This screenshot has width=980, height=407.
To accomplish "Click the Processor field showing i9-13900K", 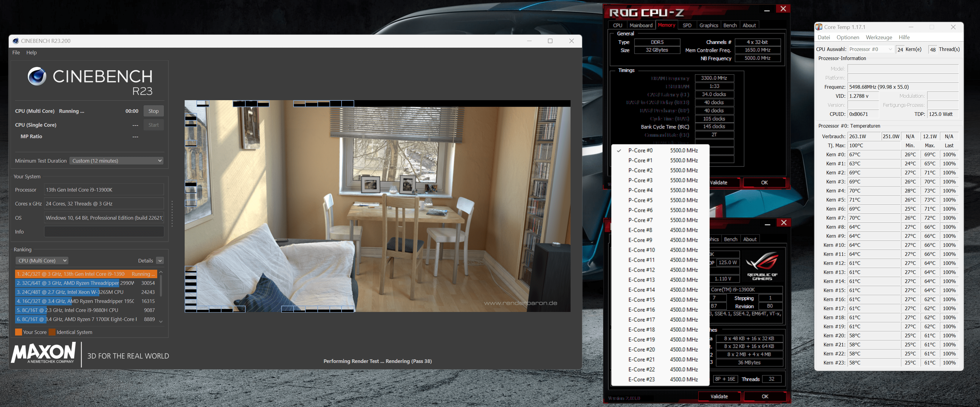I will [x=104, y=189].
